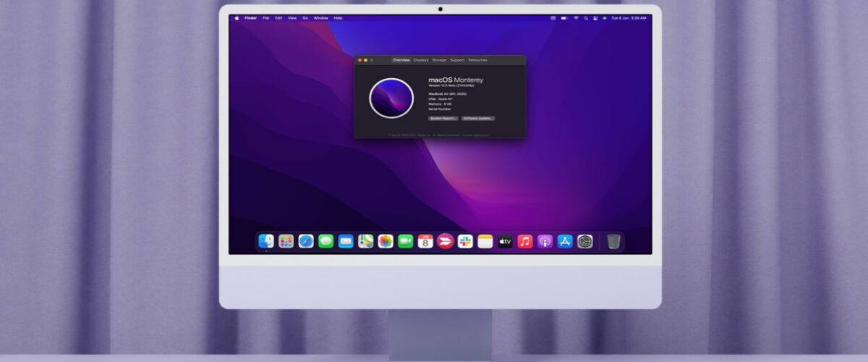Screen dimensions: 868x362
Task: Open the Edit menu
Action: pos(278,17)
